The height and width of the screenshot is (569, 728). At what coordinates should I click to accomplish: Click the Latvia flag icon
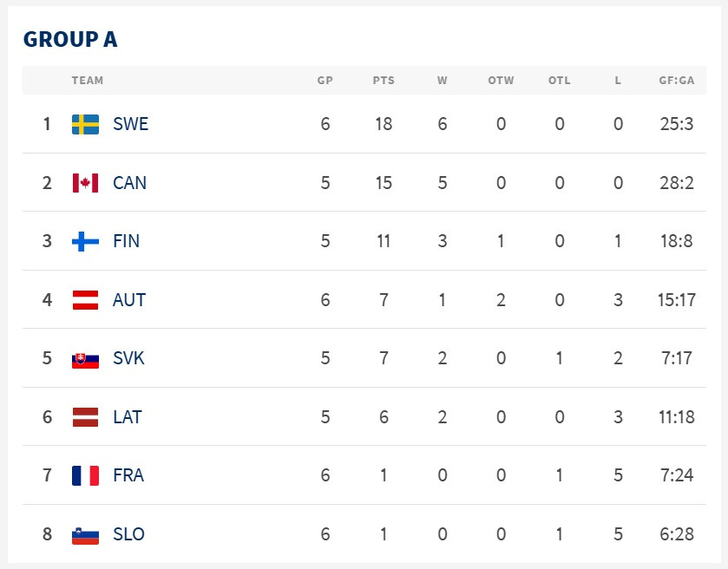(85, 417)
